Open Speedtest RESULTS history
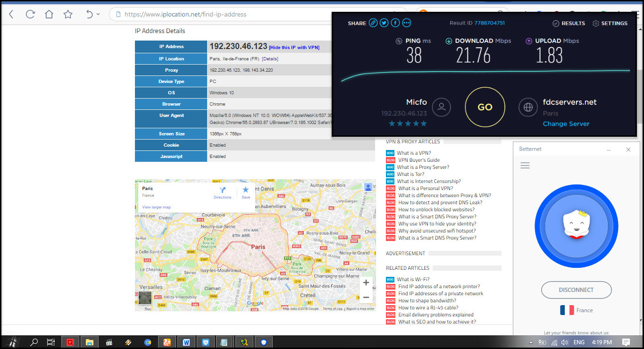This screenshot has height=349, width=644. click(569, 23)
